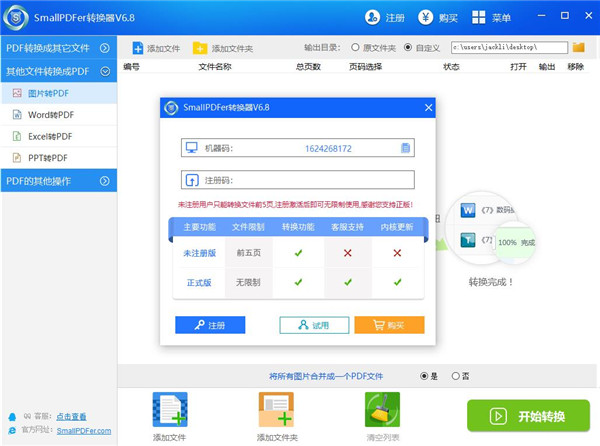Collapse the 其他文件转换成PDF section
The height and width of the screenshot is (446, 600).
coord(105,72)
